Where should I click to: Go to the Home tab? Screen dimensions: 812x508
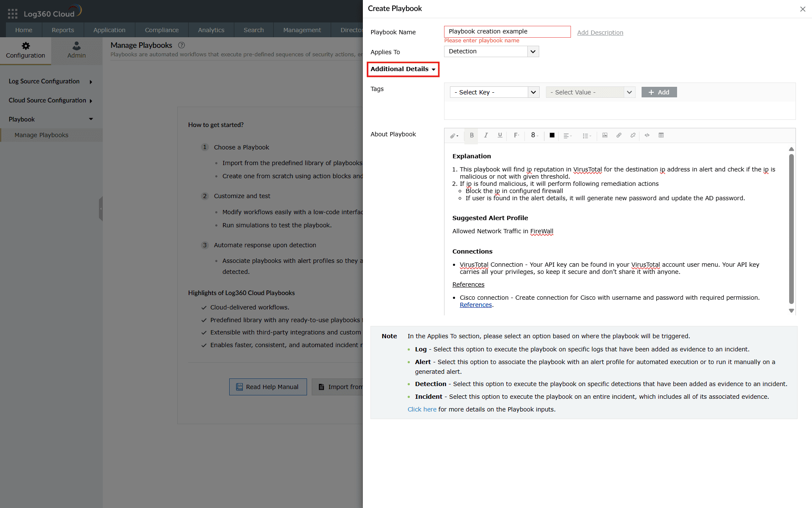coord(24,30)
